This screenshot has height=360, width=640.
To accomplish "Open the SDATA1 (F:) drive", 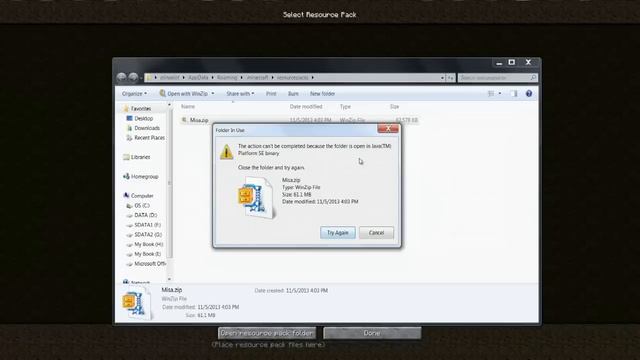I will (147, 225).
